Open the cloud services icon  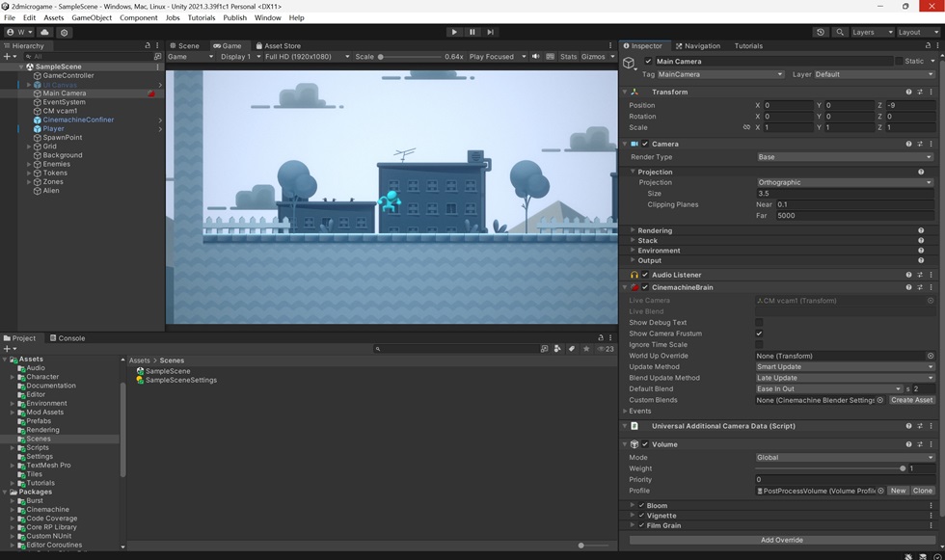point(45,32)
